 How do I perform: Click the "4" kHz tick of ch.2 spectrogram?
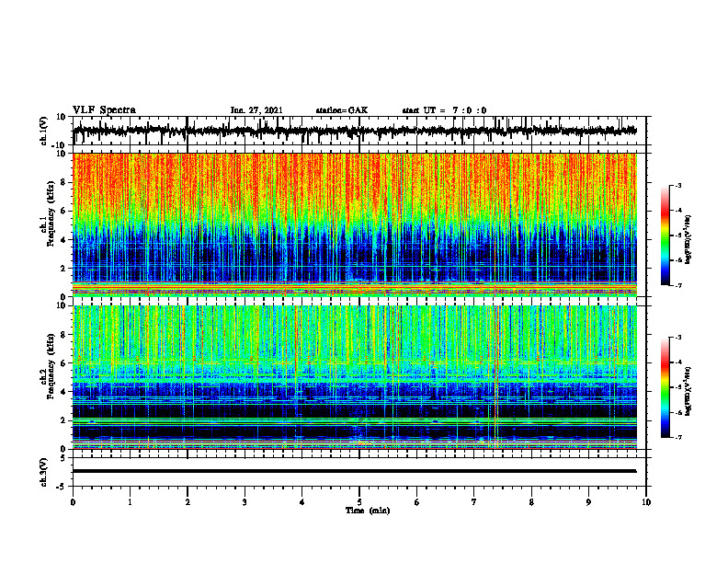tap(63, 392)
